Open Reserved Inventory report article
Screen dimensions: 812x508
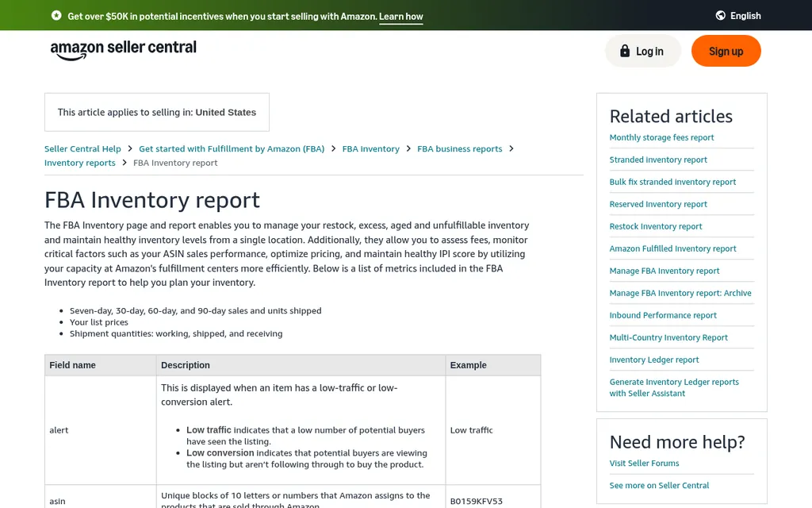pos(657,204)
